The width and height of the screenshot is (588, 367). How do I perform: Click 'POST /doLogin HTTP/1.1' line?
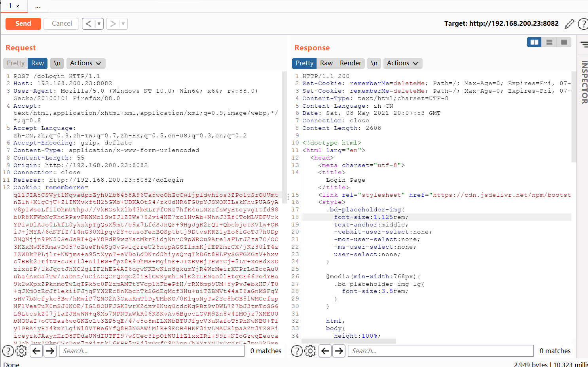coord(57,76)
